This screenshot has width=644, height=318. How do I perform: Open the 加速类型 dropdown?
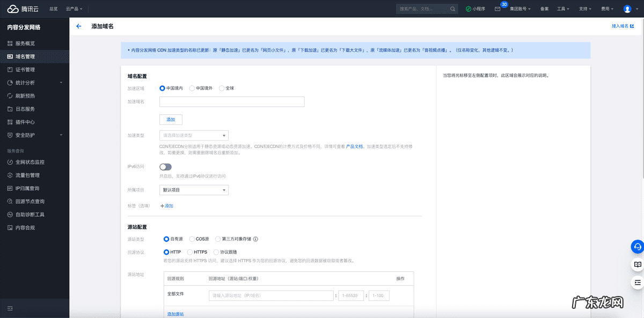point(194,136)
